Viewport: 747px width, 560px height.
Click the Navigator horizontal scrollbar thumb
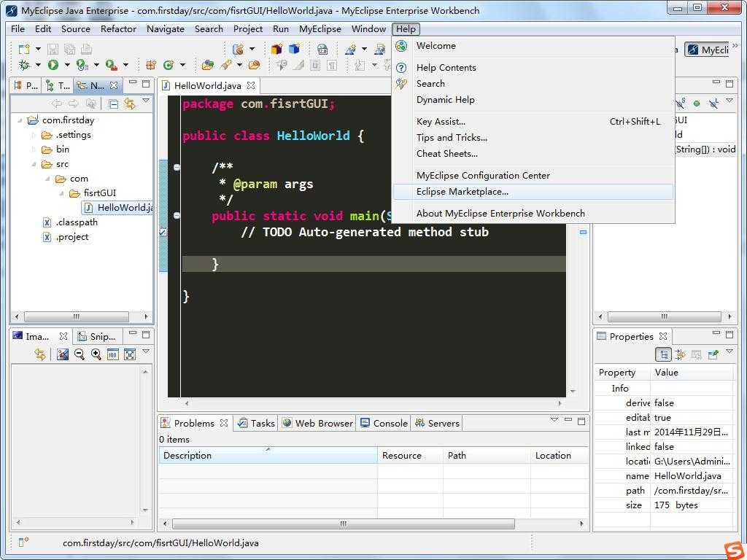point(76,316)
